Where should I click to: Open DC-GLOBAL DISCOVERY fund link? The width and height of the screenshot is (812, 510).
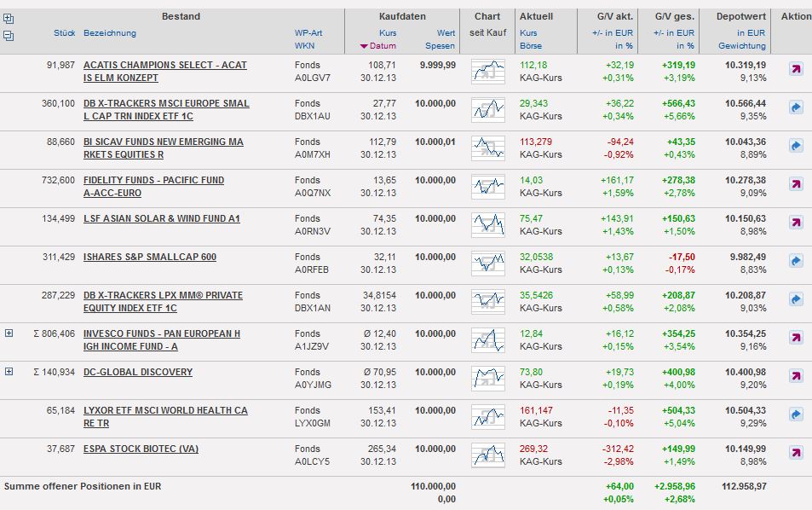(x=138, y=372)
